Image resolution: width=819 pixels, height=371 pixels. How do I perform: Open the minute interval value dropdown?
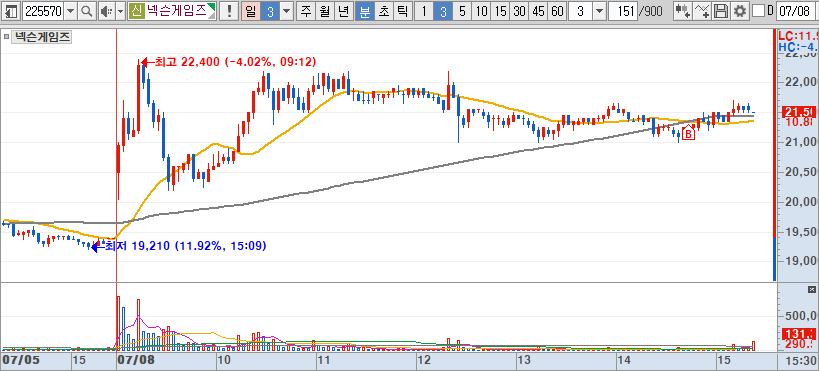coord(600,10)
